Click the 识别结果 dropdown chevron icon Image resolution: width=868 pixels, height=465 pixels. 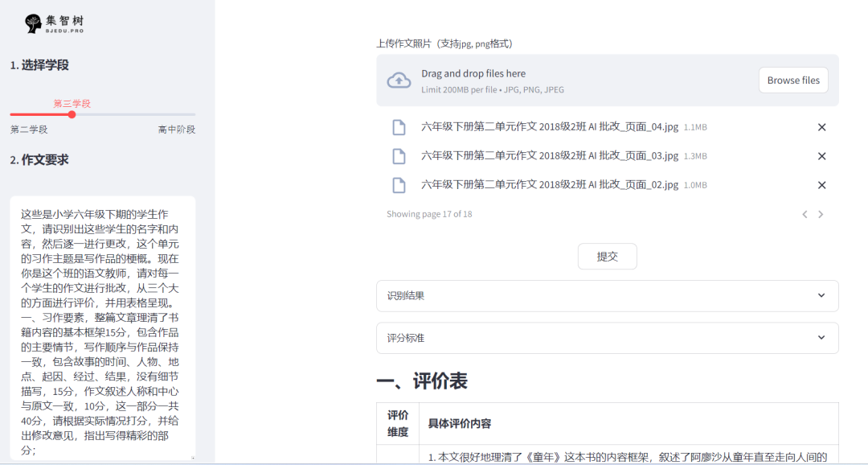(x=821, y=296)
